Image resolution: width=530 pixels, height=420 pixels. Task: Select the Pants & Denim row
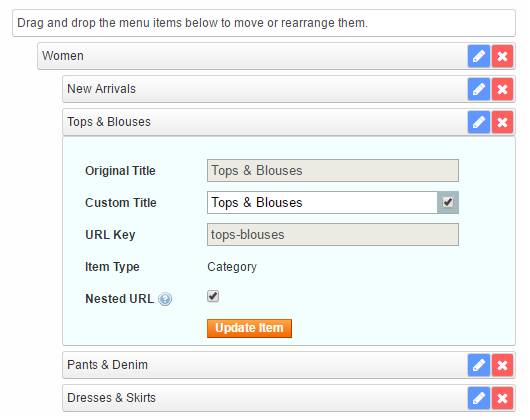pyautogui.click(x=265, y=365)
